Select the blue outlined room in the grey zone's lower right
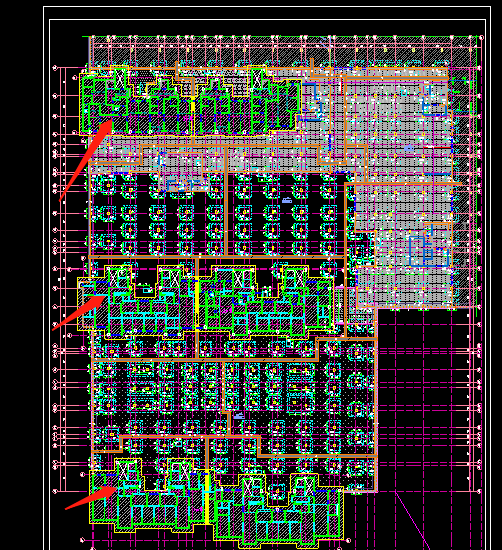The width and height of the screenshot is (502, 550). 429,251
